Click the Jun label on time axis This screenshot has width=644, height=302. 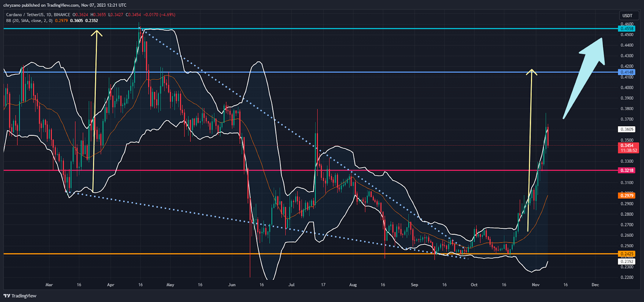232,285
